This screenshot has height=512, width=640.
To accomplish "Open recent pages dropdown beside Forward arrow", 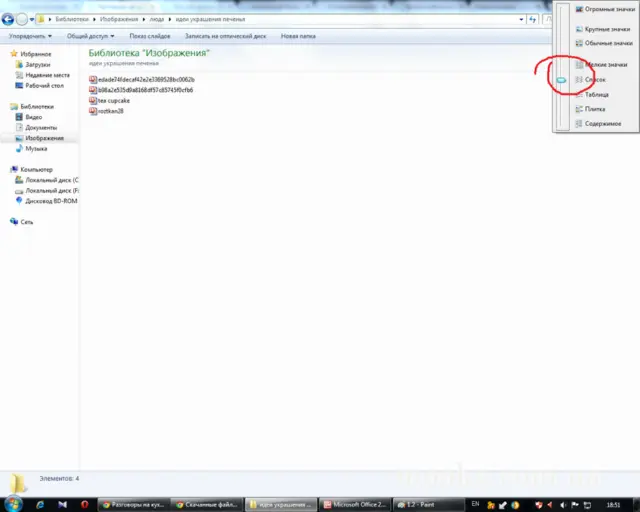I will (x=32, y=19).
